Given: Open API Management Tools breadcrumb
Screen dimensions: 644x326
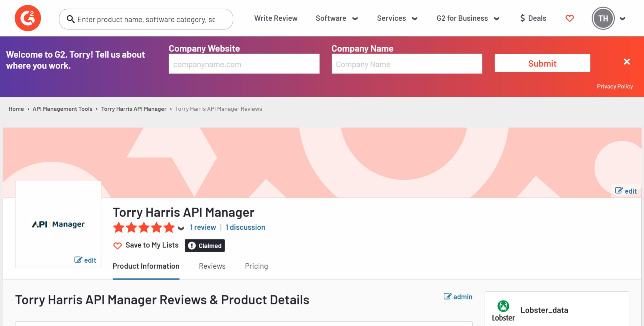Looking at the screenshot, I should pos(63,109).
